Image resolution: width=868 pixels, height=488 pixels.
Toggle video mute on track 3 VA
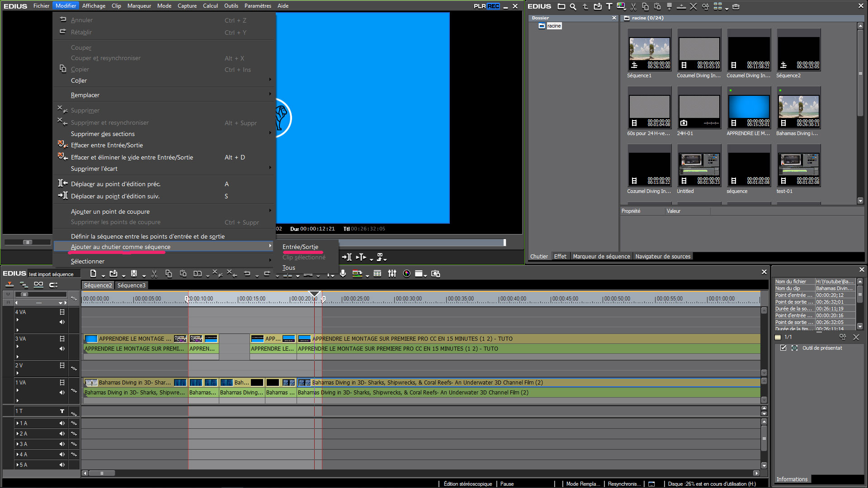point(62,339)
